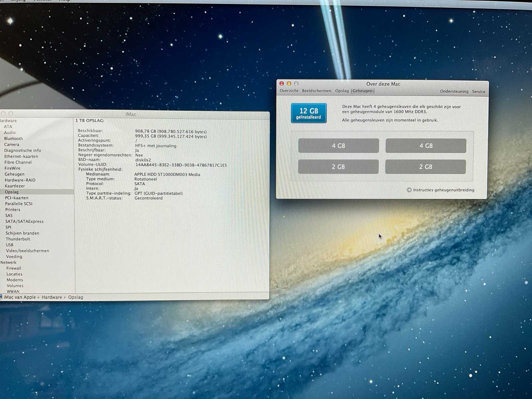Collapse the Netwerk section in sidebar
Viewport: 532px width, 399px height.
click(8, 262)
